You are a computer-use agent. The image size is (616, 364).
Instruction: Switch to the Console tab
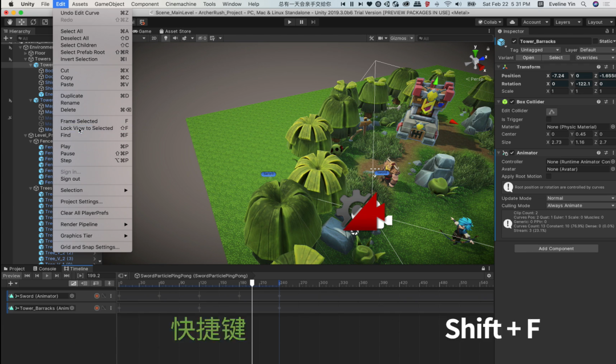coord(47,269)
